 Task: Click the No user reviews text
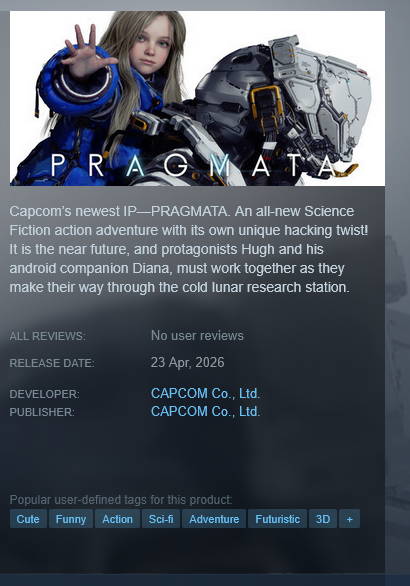(197, 336)
